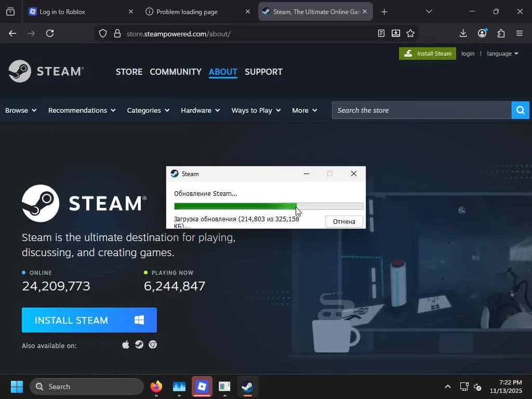Open Firefox from the taskbar

click(156, 387)
